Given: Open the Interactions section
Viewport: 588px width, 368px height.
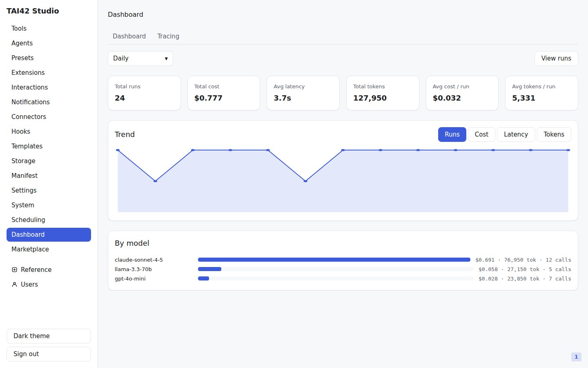Looking at the screenshot, I should [49, 87].
